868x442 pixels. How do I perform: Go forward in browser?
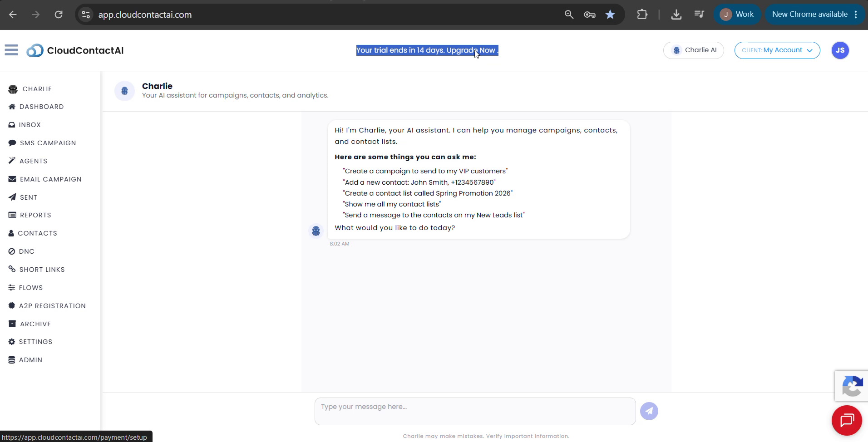coord(35,15)
